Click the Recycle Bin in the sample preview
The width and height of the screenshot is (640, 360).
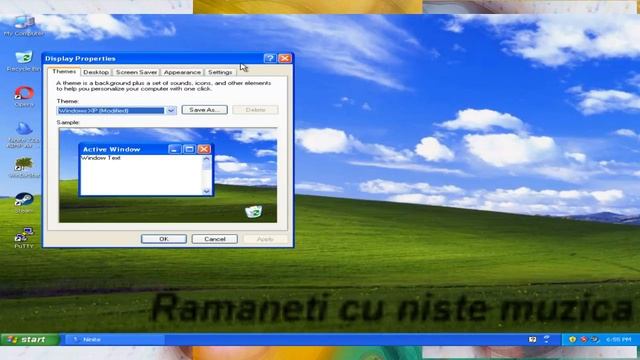coord(253,211)
